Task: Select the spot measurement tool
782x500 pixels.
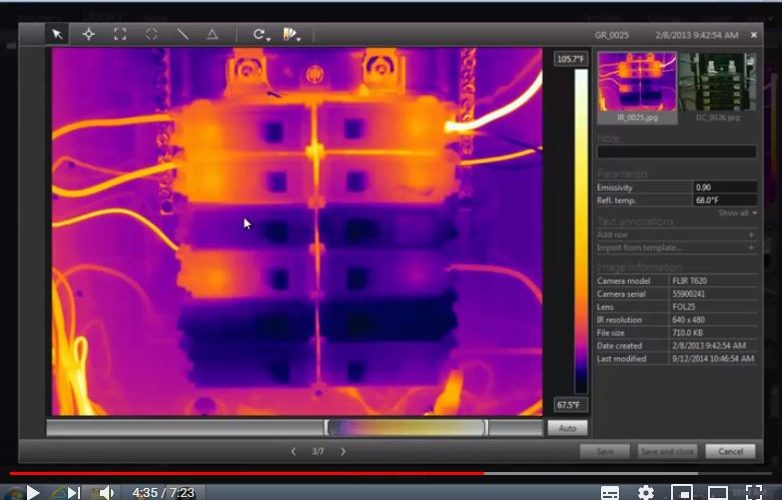Action: [x=89, y=34]
